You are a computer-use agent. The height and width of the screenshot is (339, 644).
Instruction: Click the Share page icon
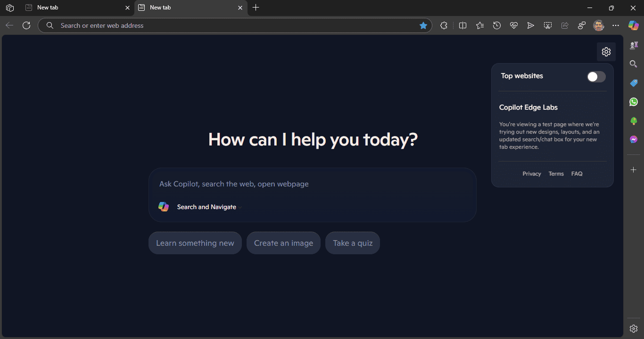565,25
